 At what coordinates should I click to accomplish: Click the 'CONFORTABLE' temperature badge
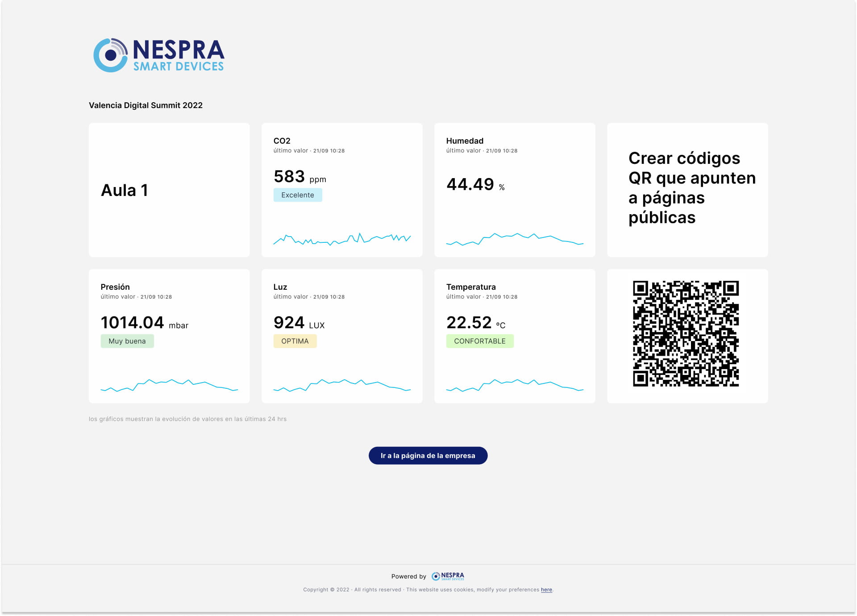click(x=479, y=341)
